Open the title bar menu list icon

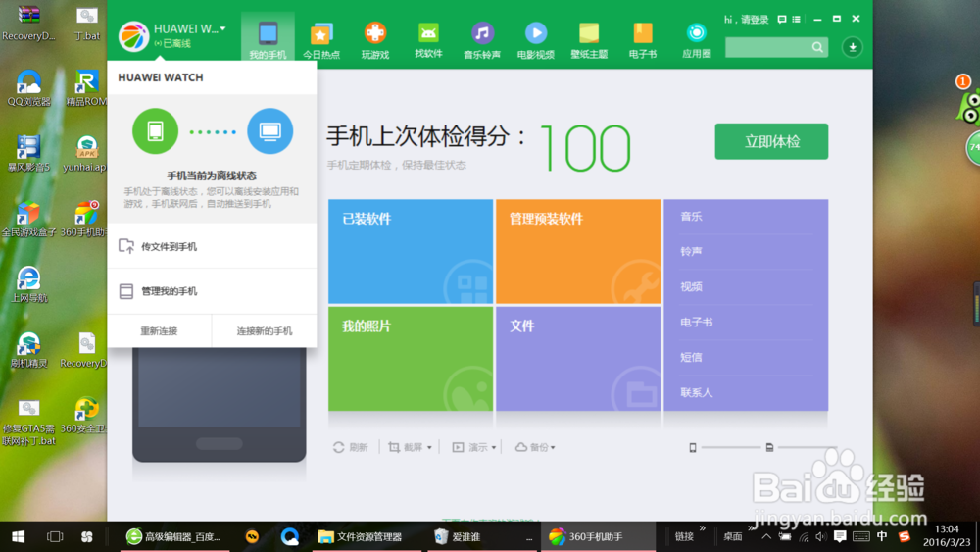796,20
